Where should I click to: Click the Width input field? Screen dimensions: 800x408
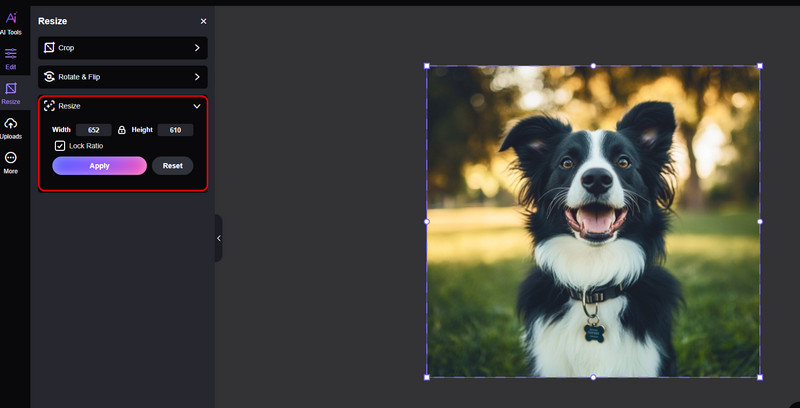93,130
